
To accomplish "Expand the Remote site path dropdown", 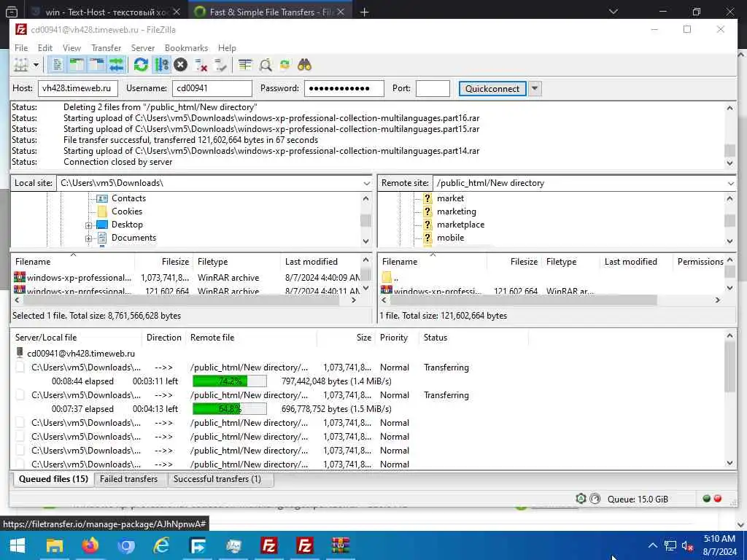I will (x=731, y=183).
